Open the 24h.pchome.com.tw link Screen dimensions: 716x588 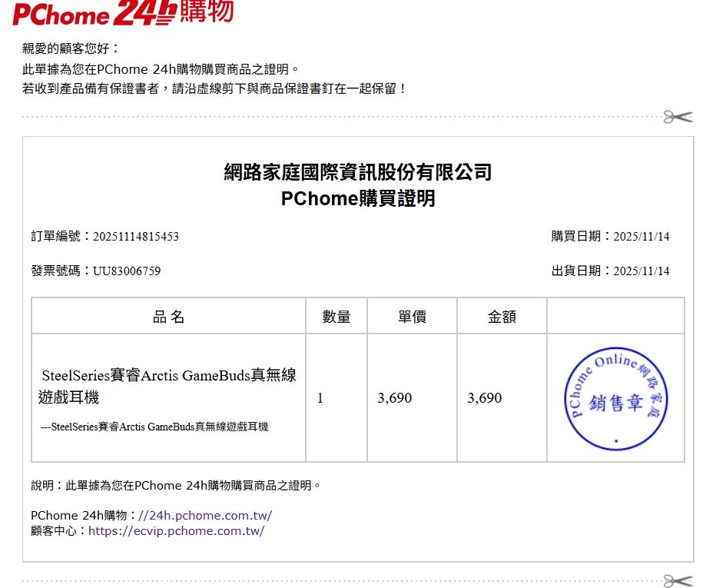coord(201,515)
